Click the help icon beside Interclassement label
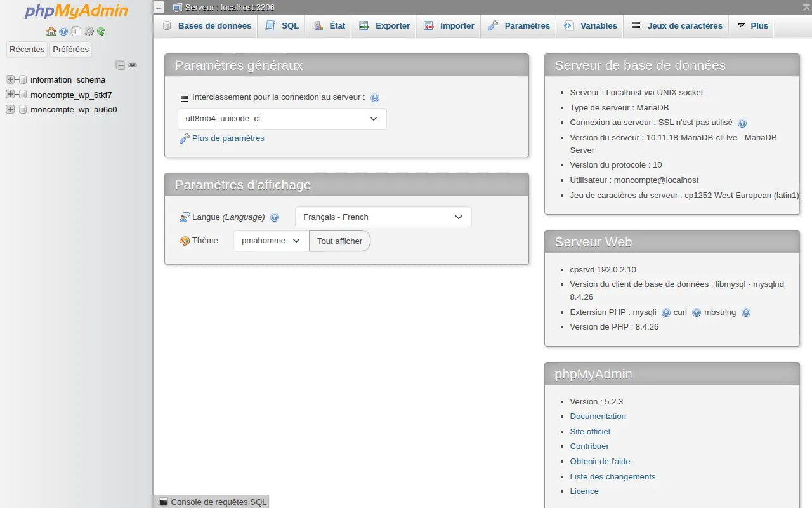812x508 pixels. tap(375, 98)
